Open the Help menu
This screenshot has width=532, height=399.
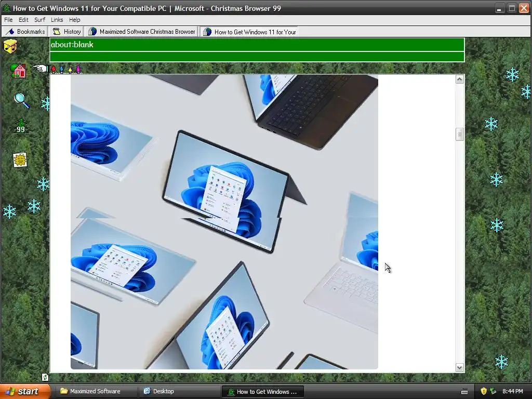(75, 20)
